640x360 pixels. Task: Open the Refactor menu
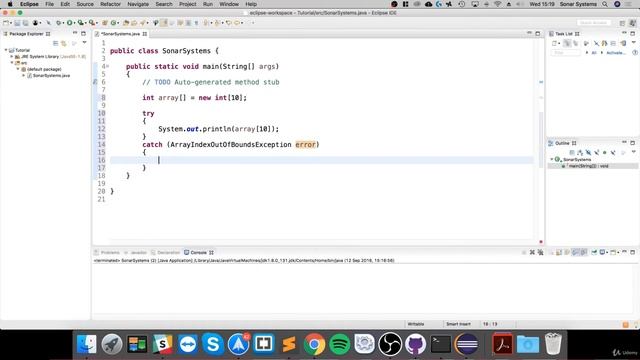pos(110,4)
